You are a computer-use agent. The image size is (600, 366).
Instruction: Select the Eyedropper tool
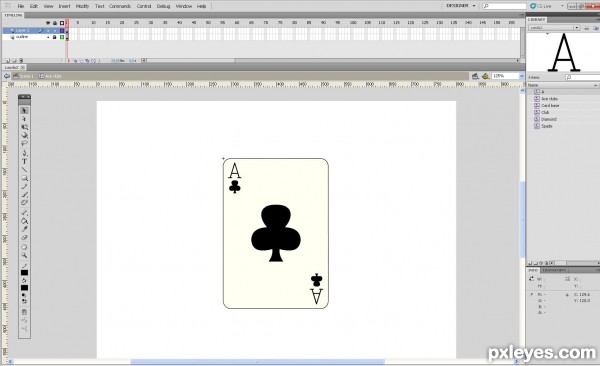24,229
